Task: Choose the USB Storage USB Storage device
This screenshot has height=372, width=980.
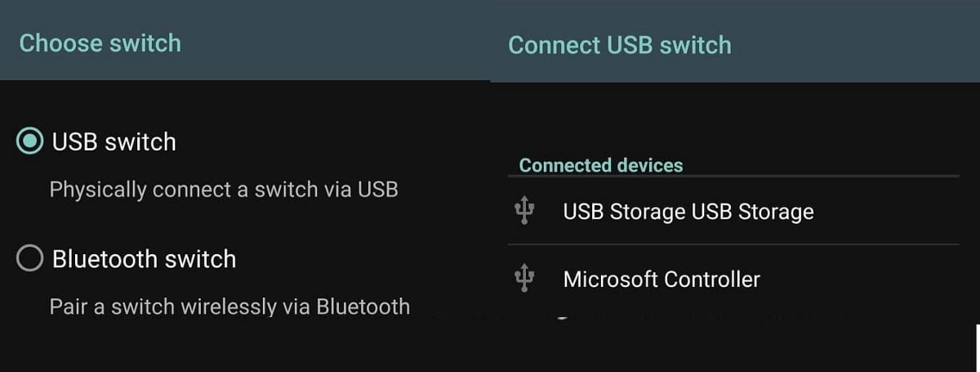Action: (688, 212)
